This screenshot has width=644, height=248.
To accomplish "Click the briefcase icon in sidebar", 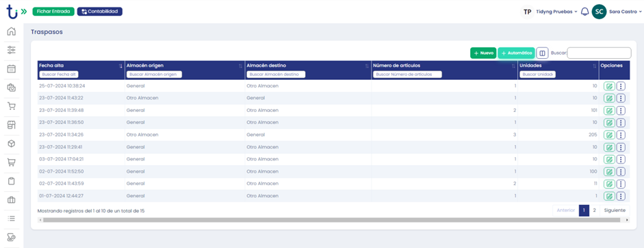I will (x=12, y=200).
